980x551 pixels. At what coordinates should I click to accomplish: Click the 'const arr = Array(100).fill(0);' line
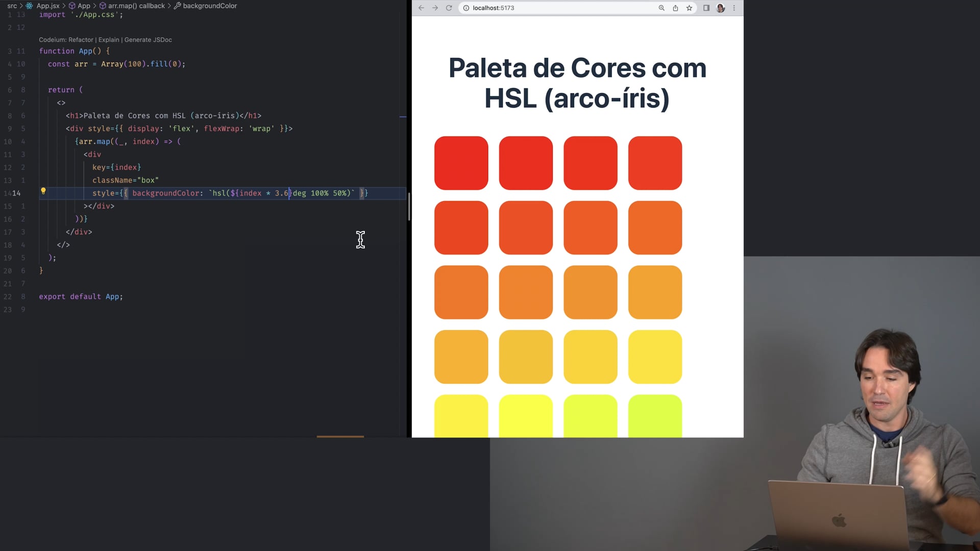tap(117, 64)
